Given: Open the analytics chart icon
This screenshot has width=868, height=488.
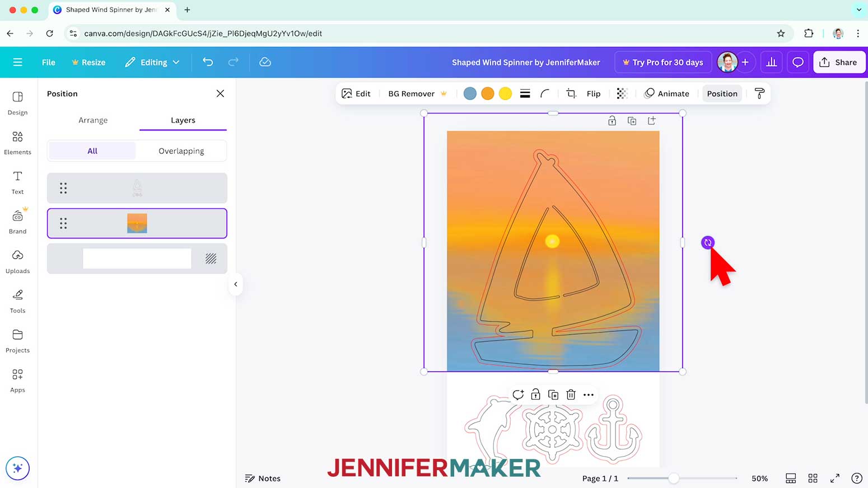Looking at the screenshot, I should tap(772, 62).
